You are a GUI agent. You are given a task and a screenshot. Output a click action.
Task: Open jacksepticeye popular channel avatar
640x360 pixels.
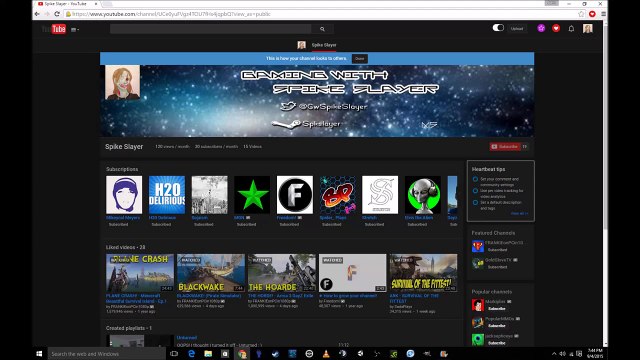pyautogui.click(x=478, y=339)
